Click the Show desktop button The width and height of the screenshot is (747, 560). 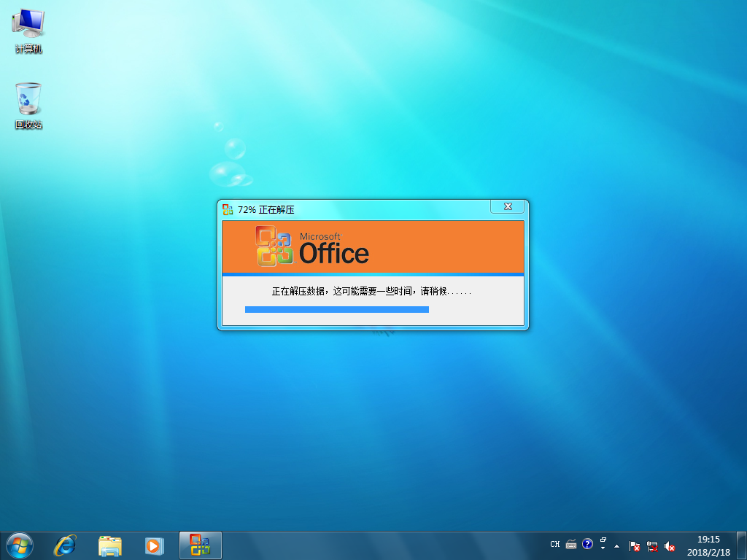pyautogui.click(x=742, y=545)
